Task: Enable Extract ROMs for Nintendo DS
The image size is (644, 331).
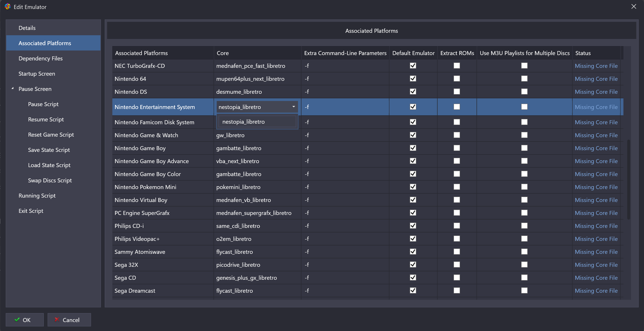Action: point(457,92)
